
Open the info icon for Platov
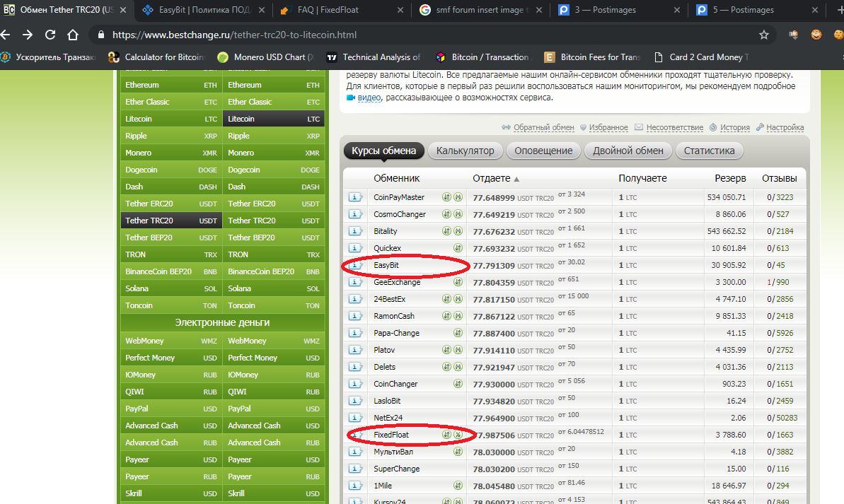[354, 350]
